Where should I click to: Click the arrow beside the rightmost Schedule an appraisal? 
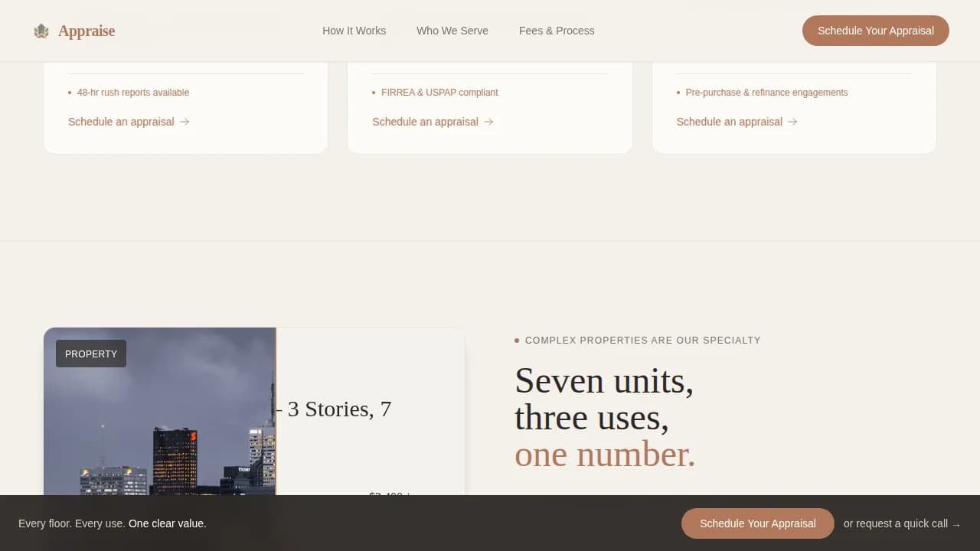[792, 122]
